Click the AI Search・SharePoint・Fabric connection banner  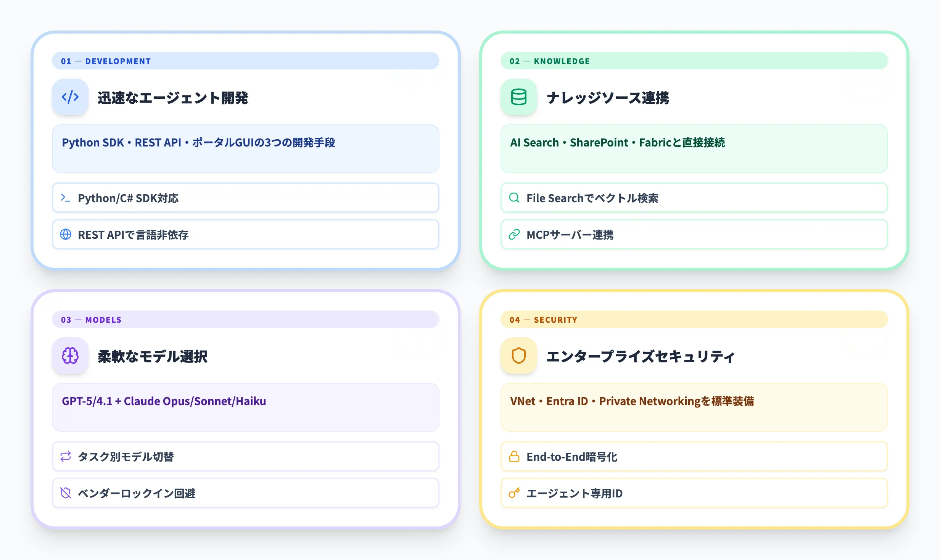[694, 149]
